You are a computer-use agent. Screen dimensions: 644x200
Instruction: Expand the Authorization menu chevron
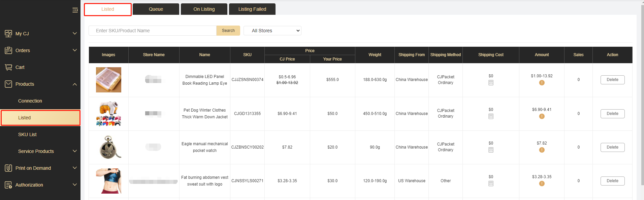click(75, 185)
